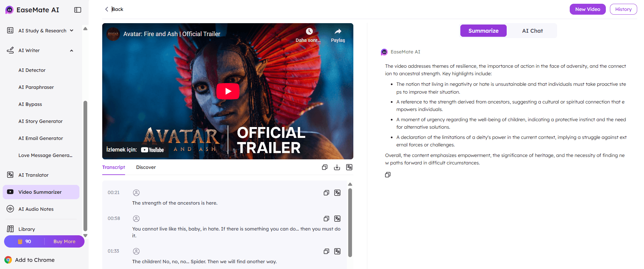Open Avatar channel avatar in video
Viewport: 644px width, 269px height.
click(x=113, y=34)
